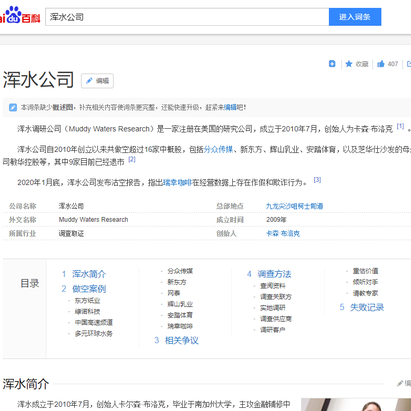Click the 浑水简介 section heading
Image resolution: width=411 pixels, height=411 pixels.
(x=26, y=384)
